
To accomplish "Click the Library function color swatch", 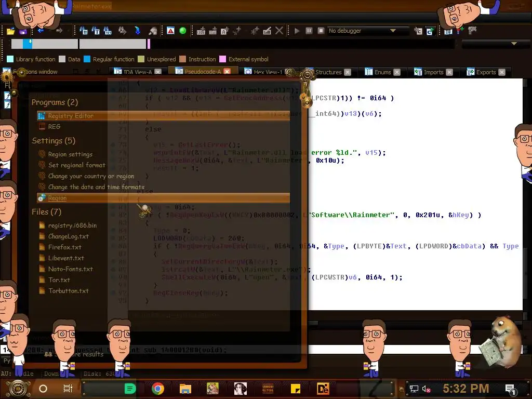I will point(10,59).
